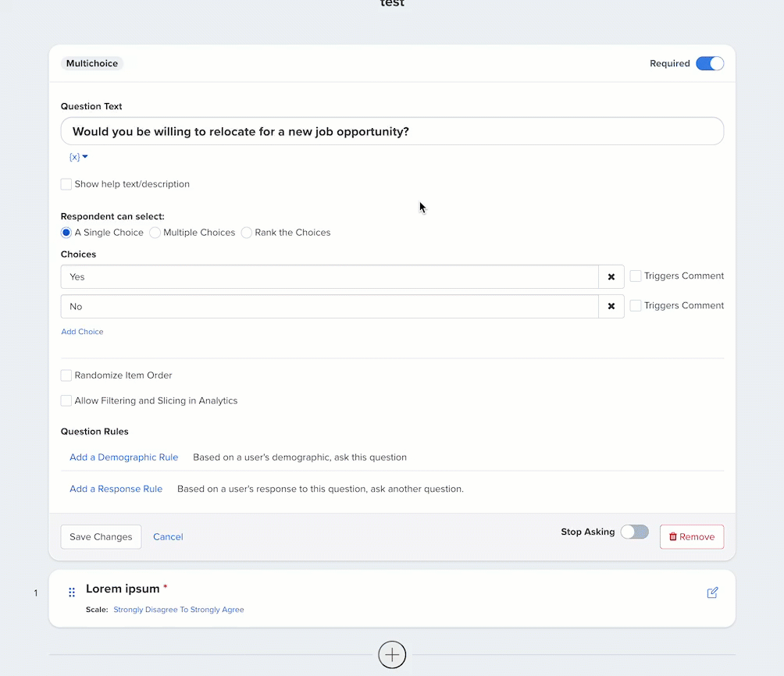Select 'Multiple Choices' radio option
784x676 pixels.
[155, 233]
